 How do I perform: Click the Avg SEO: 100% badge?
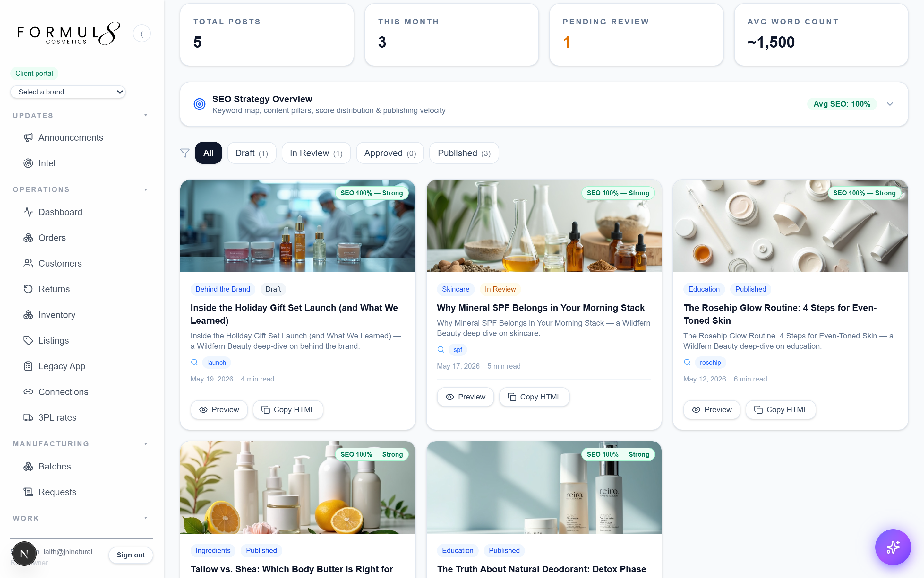click(842, 104)
